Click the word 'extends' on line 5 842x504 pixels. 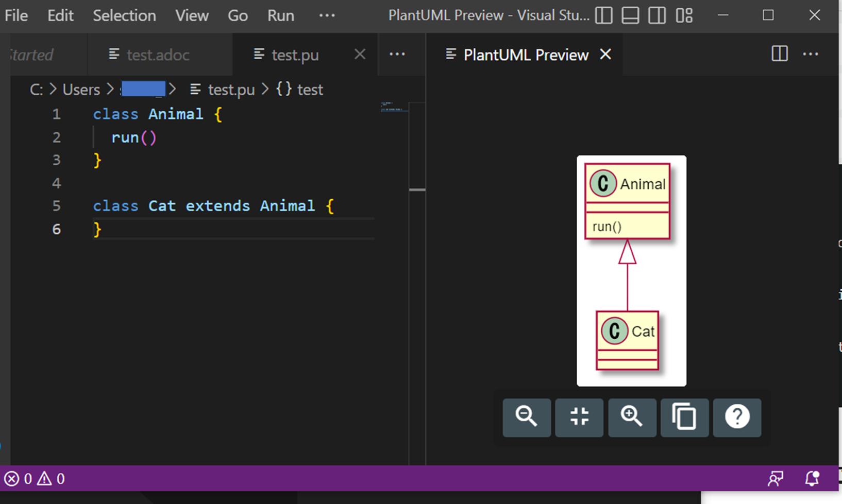point(217,206)
